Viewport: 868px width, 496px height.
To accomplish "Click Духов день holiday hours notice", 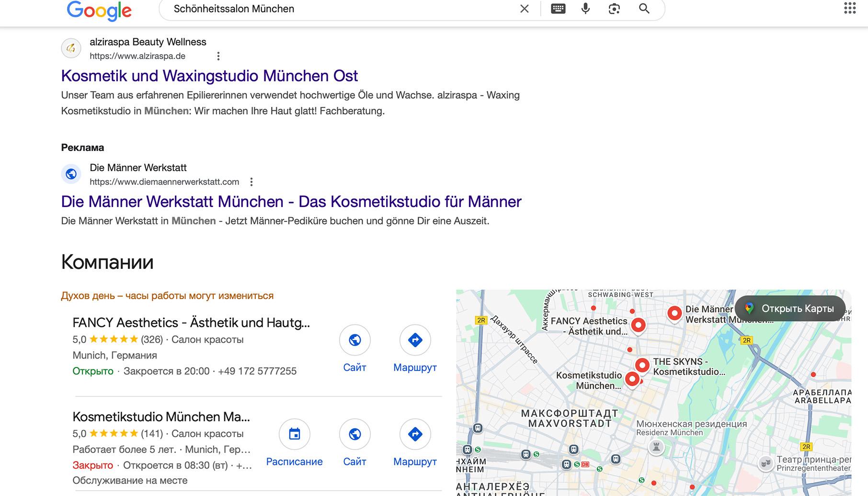I will (167, 296).
